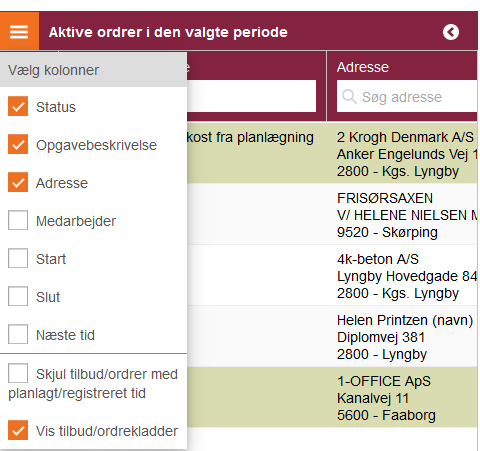This screenshot has height=451, width=480.
Task: Enable the Medarbejder column checkbox
Action: [x=18, y=220]
